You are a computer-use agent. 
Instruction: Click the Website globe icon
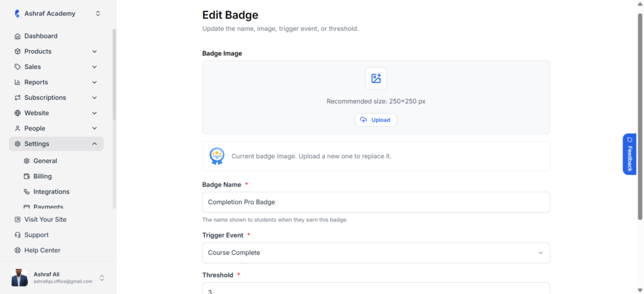(17, 113)
